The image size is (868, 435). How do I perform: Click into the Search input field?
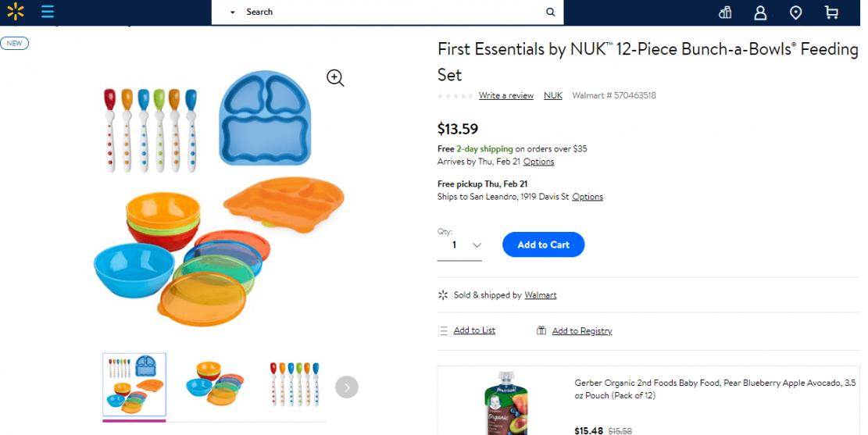pos(391,12)
